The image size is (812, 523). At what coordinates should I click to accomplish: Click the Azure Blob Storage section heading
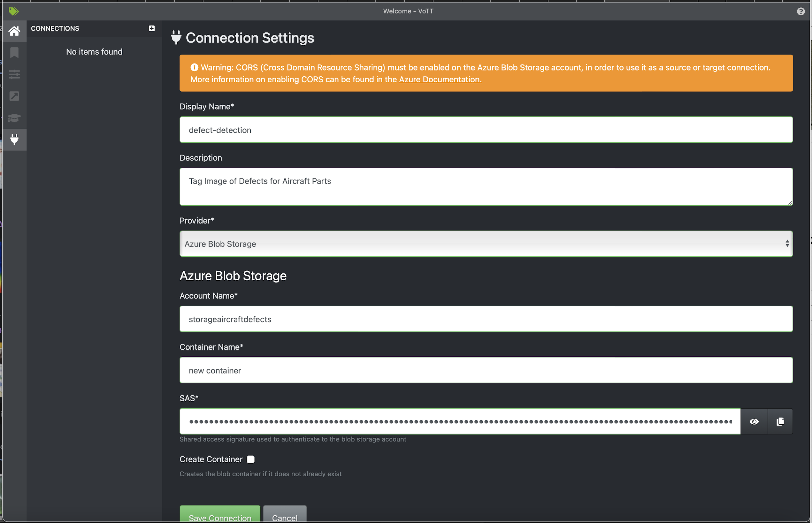233,276
